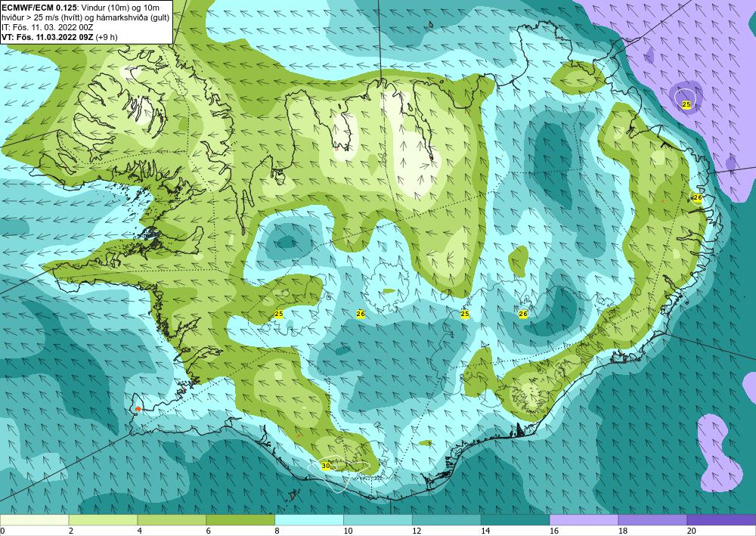Click the 4–6 green legend swatch
Viewport: 756px width, 536px height.
(172, 520)
